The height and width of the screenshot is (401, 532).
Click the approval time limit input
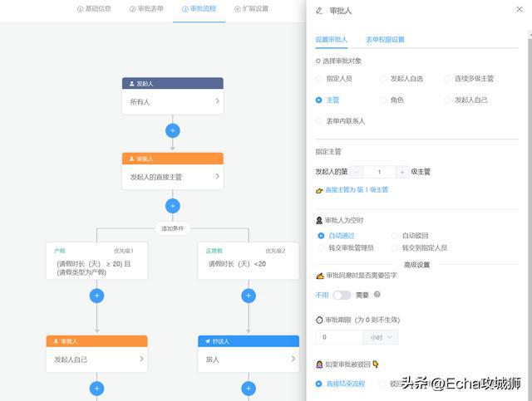click(x=339, y=337)
